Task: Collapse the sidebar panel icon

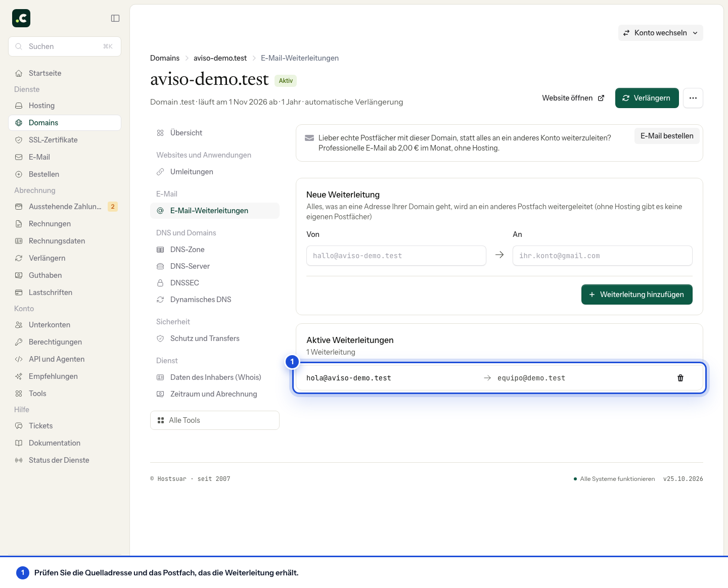Action: [x=115, y=18]
